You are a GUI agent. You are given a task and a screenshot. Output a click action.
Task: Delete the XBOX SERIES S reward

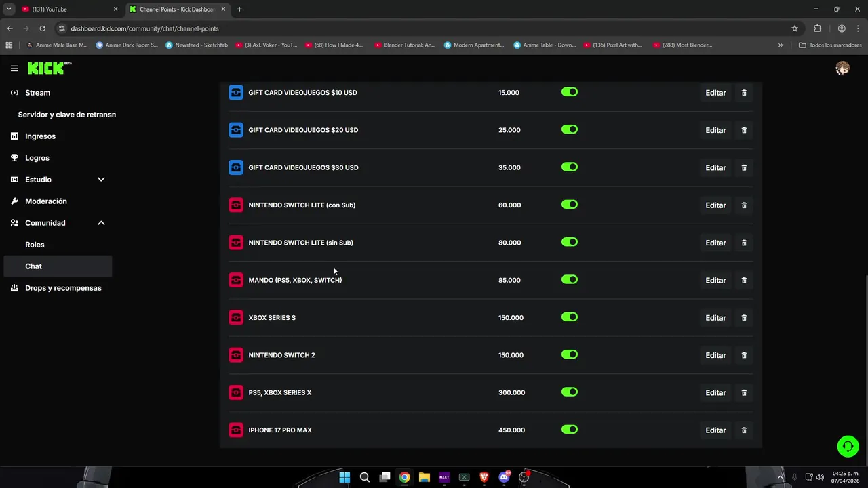click(744, 318)
